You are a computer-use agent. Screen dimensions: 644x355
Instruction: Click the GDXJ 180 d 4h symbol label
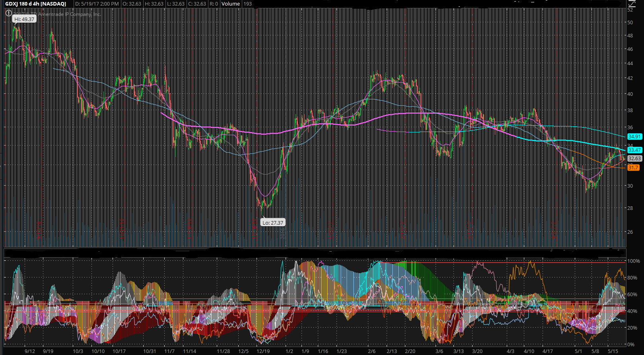pyautogui.click(x=35, y=4)
